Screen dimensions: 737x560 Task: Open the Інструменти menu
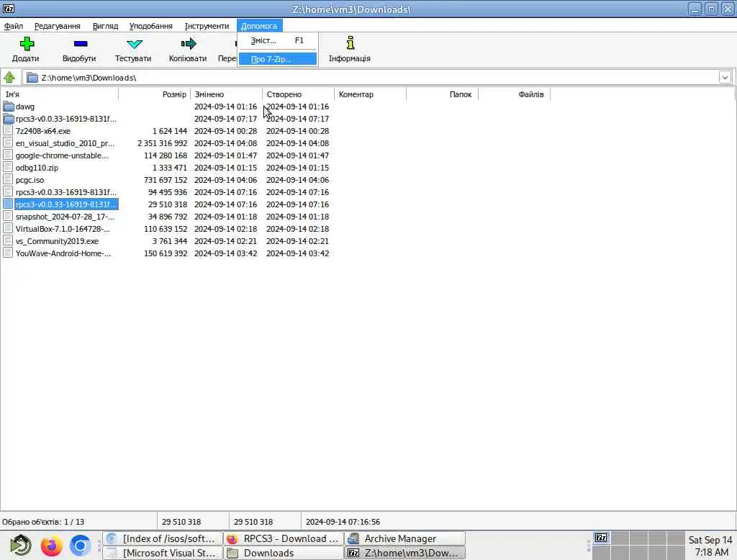coord(207,26)
